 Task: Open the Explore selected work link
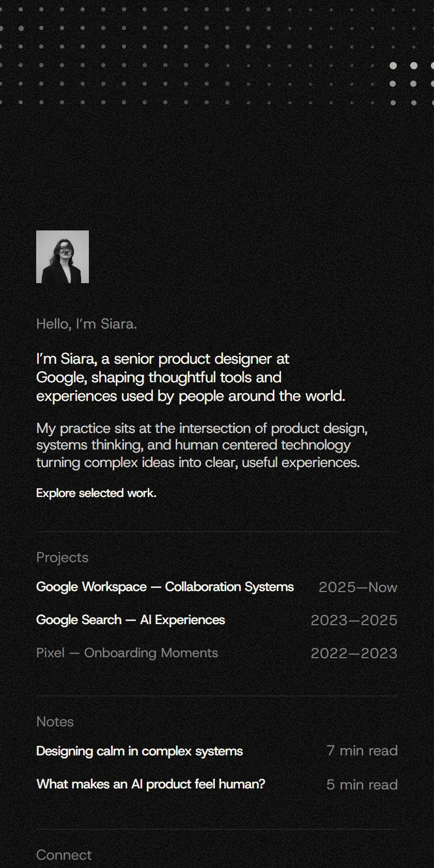pyautogui.click(x=96, y=493)
